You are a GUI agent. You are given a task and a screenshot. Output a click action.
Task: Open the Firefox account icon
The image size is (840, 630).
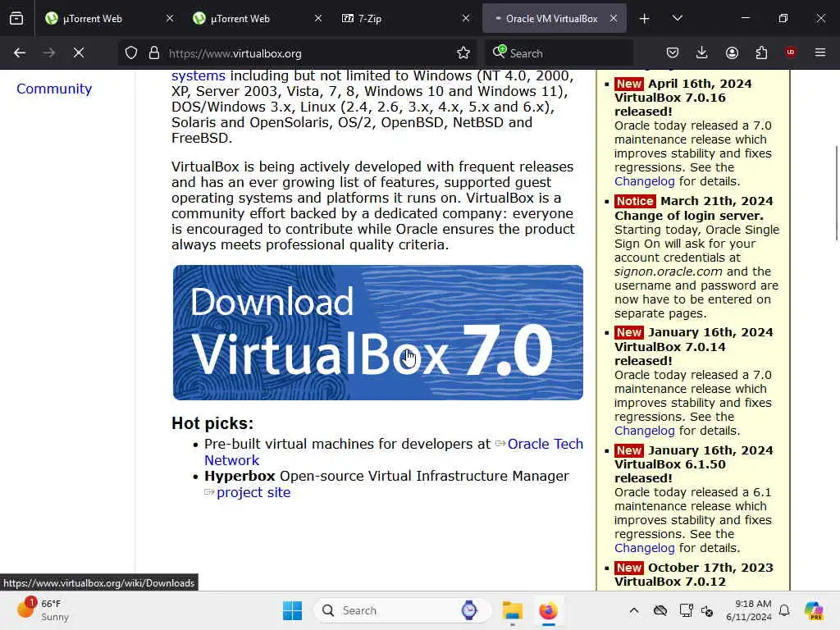pyautogui.click(x=732, y=52)
